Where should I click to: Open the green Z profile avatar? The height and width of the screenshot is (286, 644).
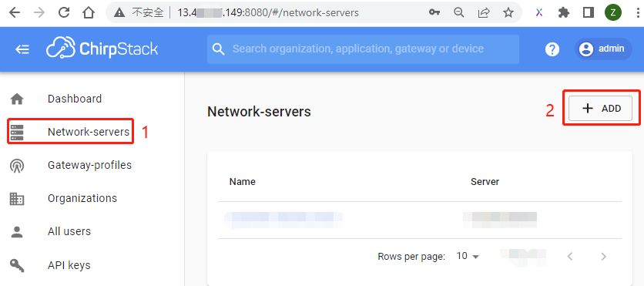click(x=613, y=13)
